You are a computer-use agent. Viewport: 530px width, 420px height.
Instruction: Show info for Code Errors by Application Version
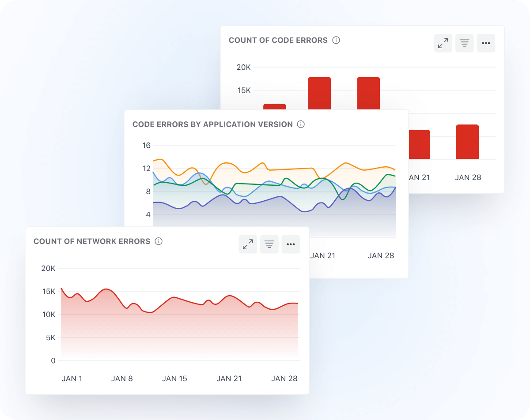coord(301,124)
